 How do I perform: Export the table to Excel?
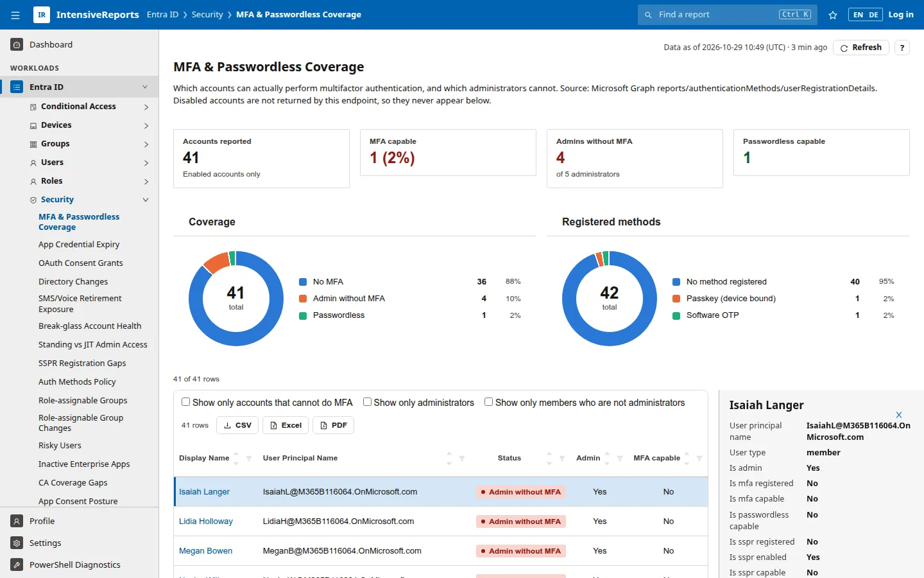pos(286,425)
